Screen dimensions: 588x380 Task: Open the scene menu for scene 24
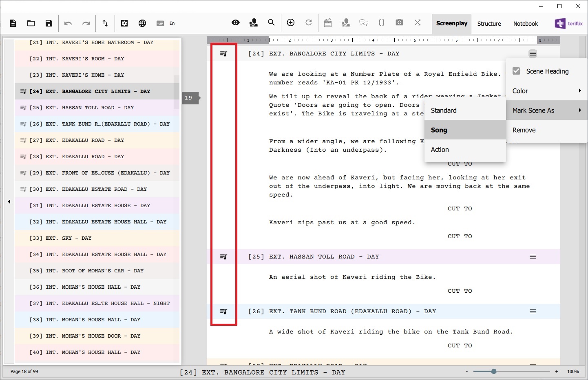coord(533,53)
